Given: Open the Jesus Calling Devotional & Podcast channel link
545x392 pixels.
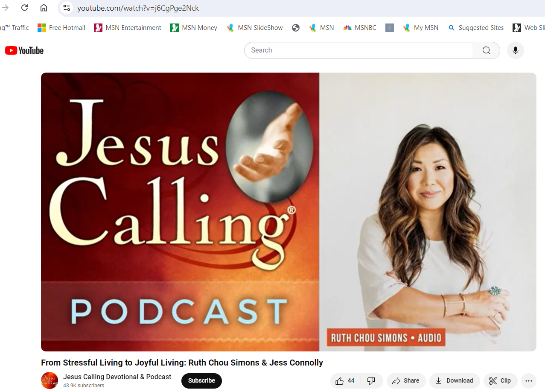Looking at the screenshot, I should [x=117, y=377].
